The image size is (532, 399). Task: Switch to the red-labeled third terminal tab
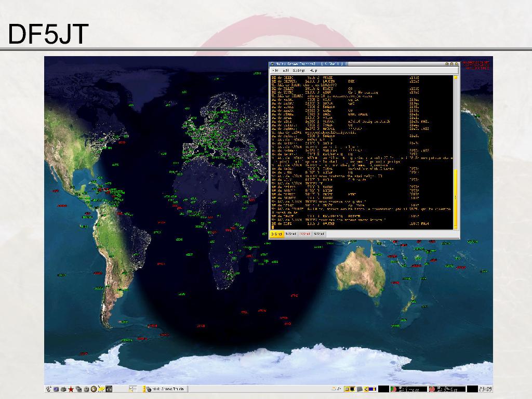304,234
